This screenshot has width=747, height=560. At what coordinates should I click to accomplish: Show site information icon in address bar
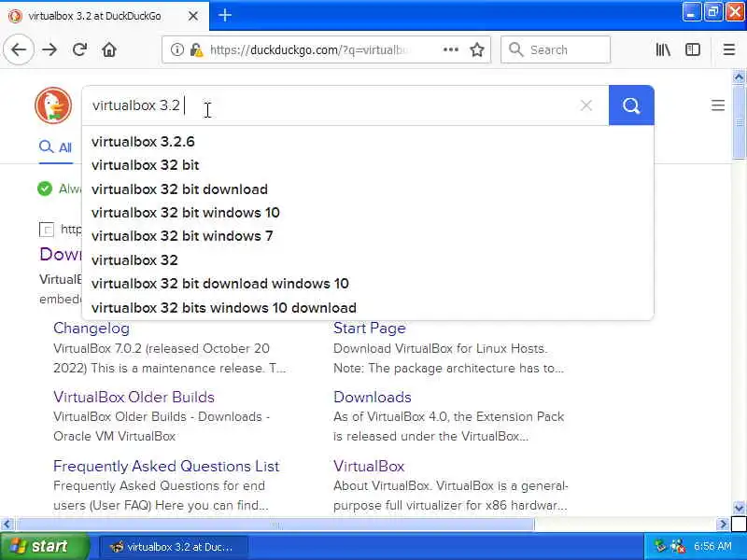(177, 49)
